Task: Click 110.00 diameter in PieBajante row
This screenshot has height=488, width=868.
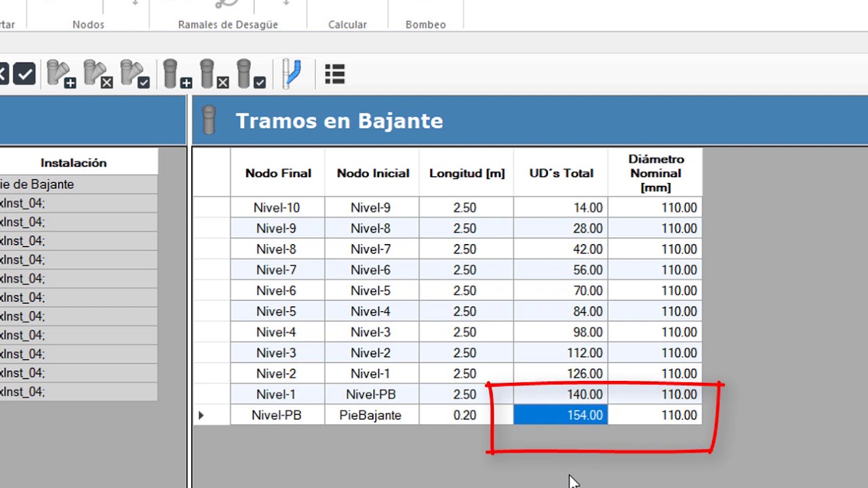Action: tap(655, 415)
